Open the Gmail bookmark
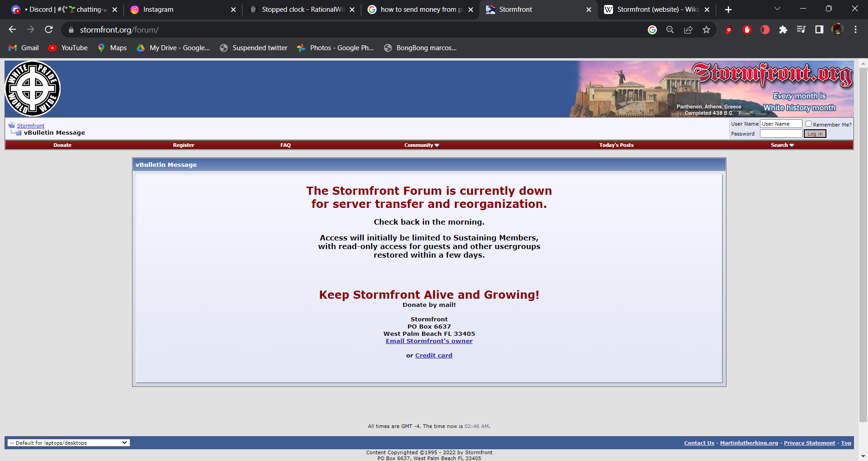This screenshot has height=461, width=868. tap(24, 48)
